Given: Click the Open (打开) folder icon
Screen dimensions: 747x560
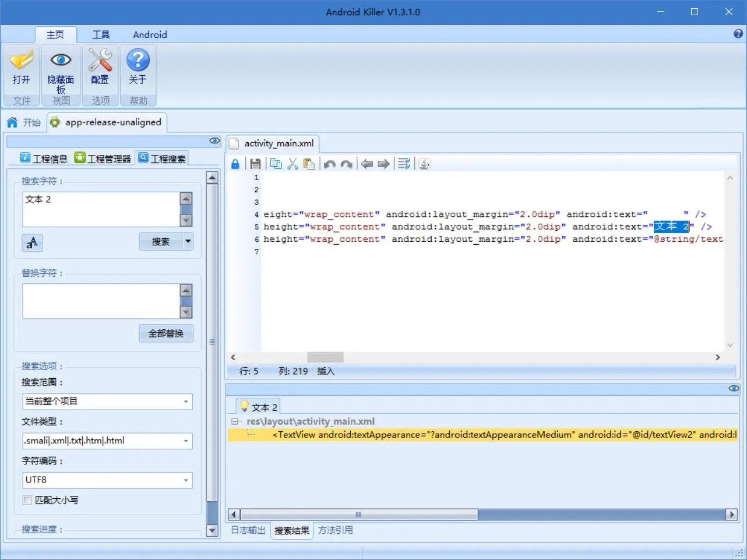Looking at the screenshot, I should coord(22,60).
